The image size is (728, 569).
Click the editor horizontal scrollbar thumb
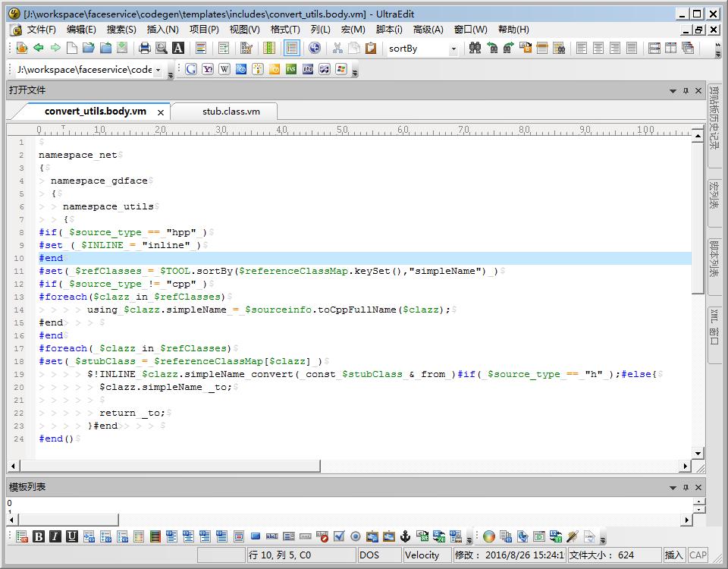point(170,466)
